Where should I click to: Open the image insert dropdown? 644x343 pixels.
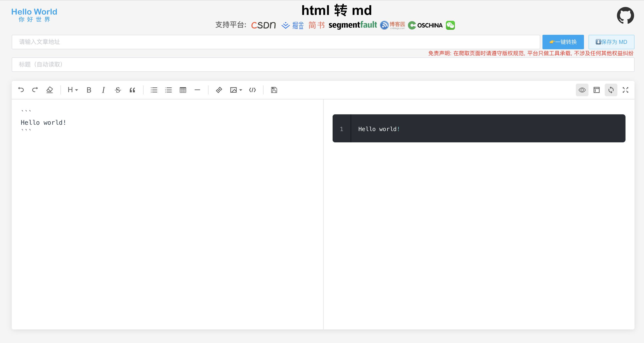[236, 90]
